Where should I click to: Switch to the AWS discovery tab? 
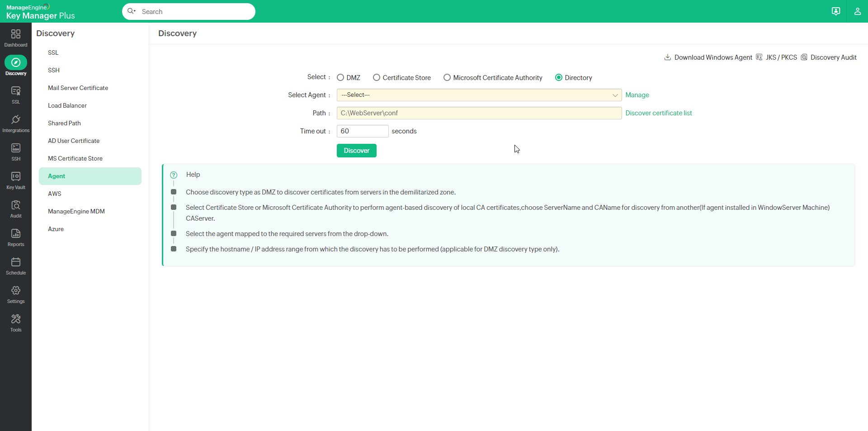point(54,194)
